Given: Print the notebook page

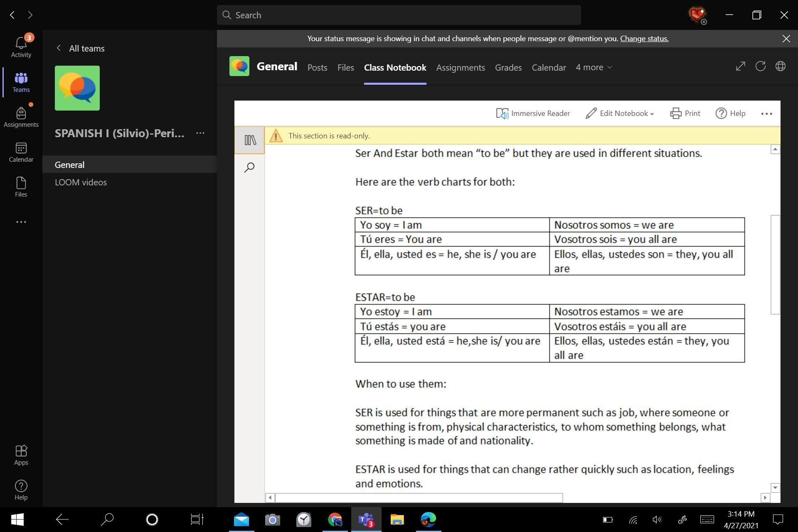Looking at the screenshot, I should pyautogui.click(x=685, y=113).
